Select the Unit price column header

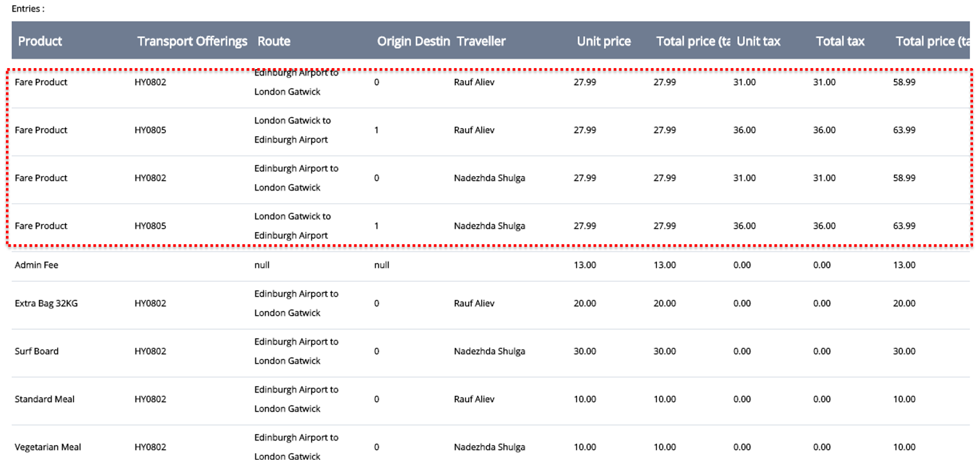(x=604, y=41)
